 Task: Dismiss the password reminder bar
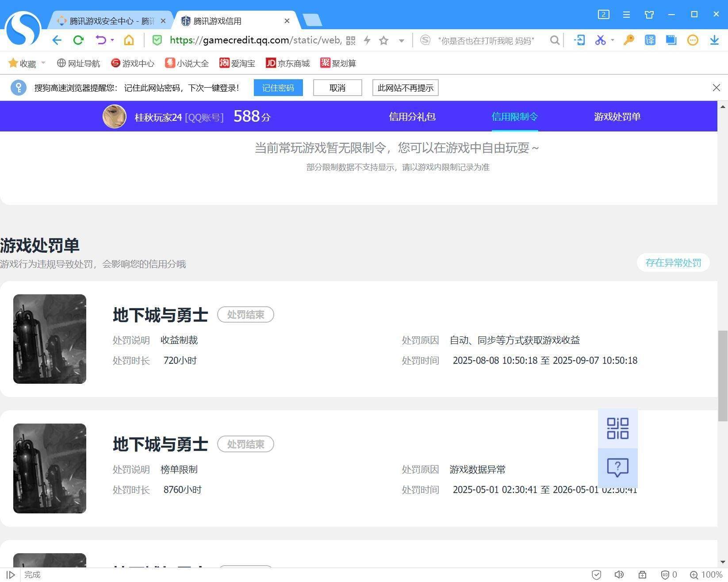click(717, 88)
